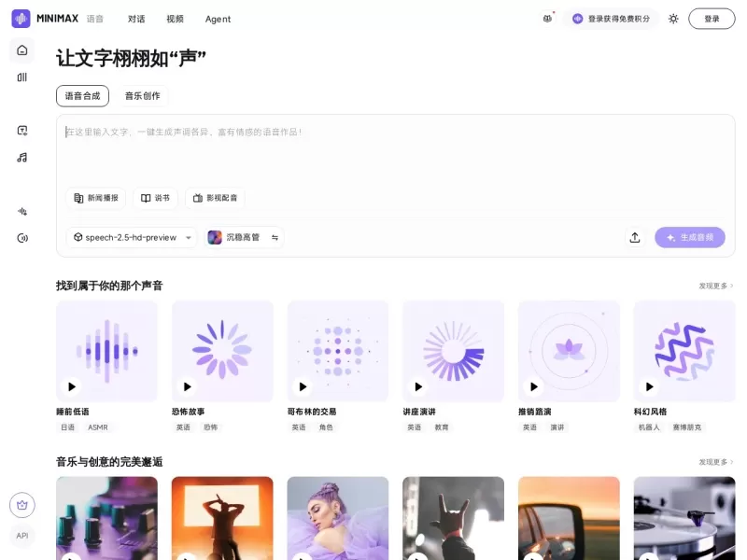This screenshot has width=747, height=560.
Task: Click the voice broadcast icon in the sidebar
Action: tap(21, 238)
